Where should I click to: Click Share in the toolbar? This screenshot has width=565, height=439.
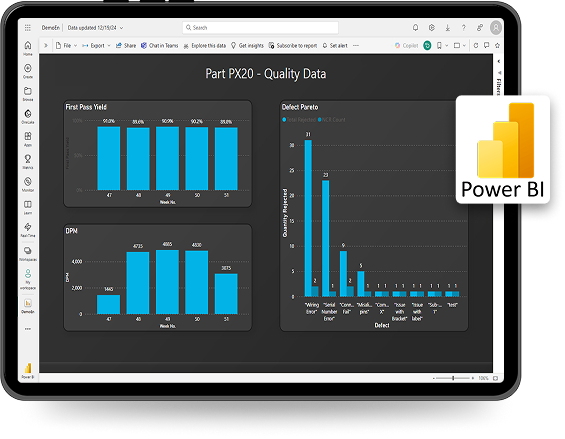tap(126, 45)
